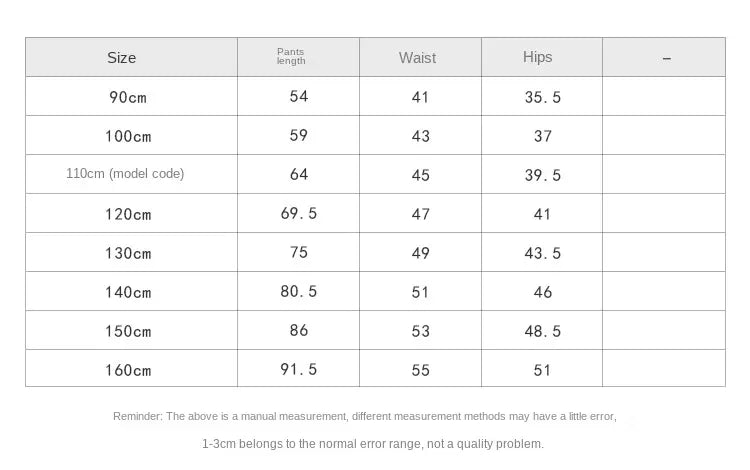Click the Pants length column header
The image size is (750, 470).
tap(291, 57)
